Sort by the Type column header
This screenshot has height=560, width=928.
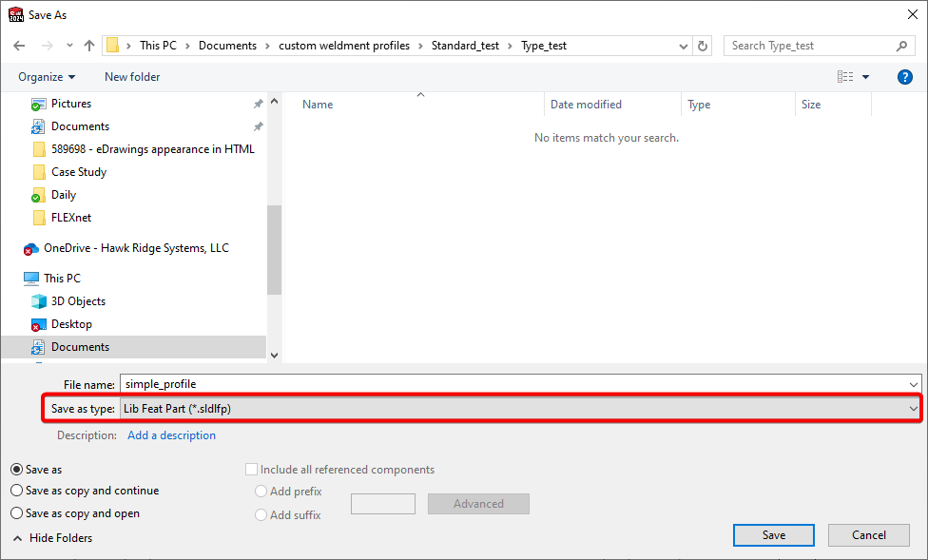tap(699, 105)
